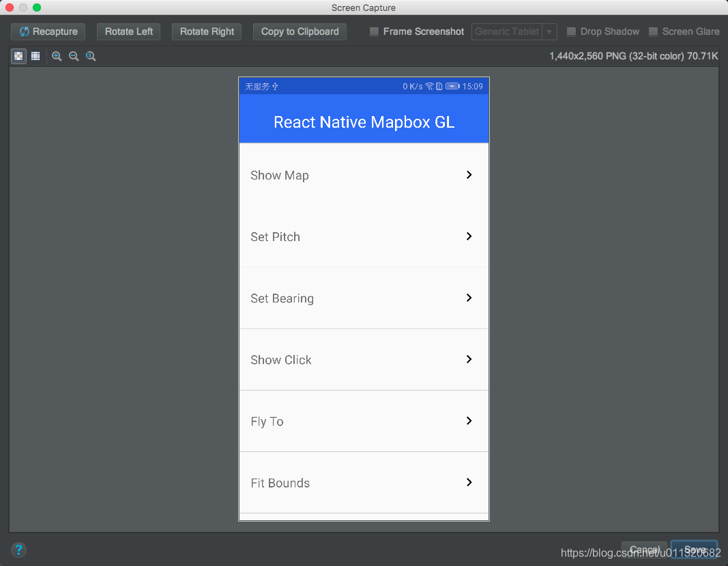
Task: Maximize the Screen Capture window
Action: tap(37, 8)
